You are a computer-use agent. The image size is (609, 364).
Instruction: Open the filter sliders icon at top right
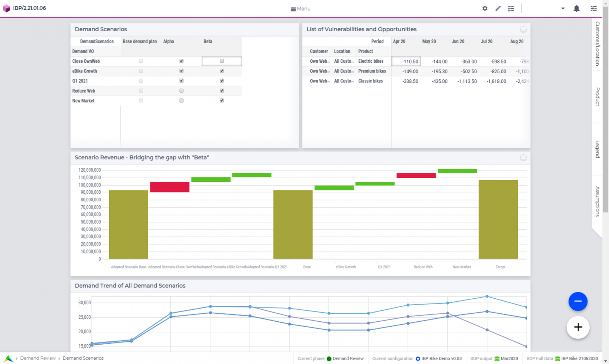pos(593,8)
